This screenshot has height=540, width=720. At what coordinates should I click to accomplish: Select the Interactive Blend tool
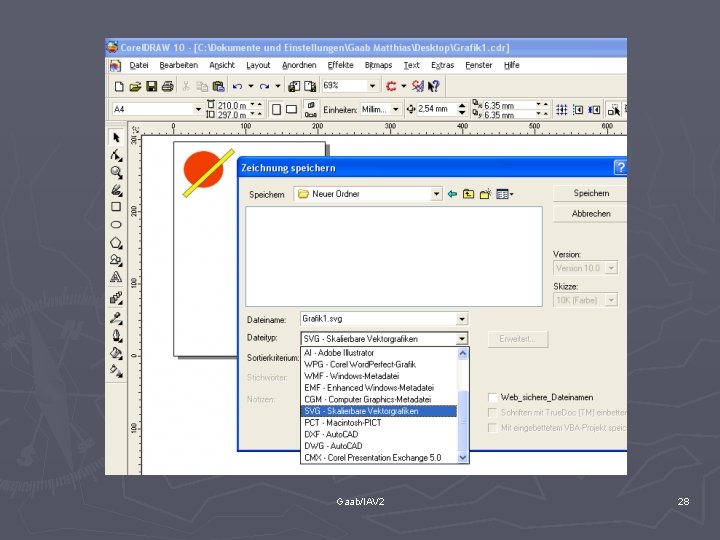[x=116, y=298]
